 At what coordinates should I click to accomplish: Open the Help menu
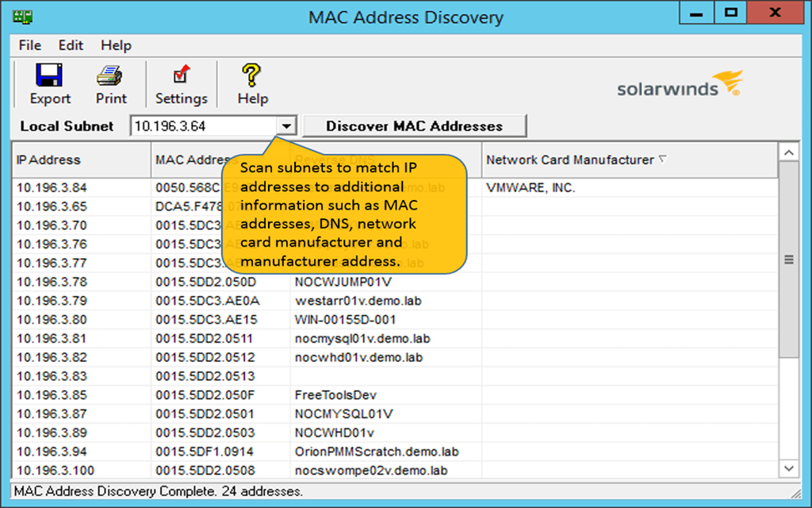point(116,45)
